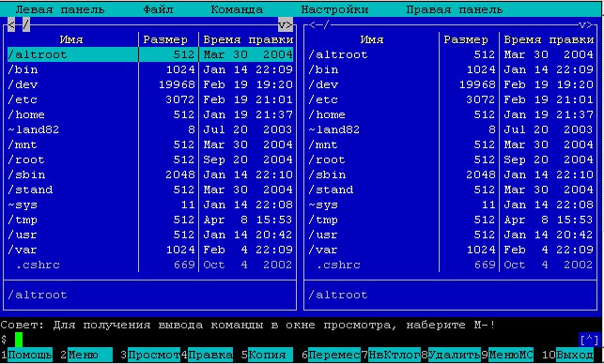Click the 1 Помощь function key button
The width and height of the screenshot is (604, 364).
[x=26, y=355]
